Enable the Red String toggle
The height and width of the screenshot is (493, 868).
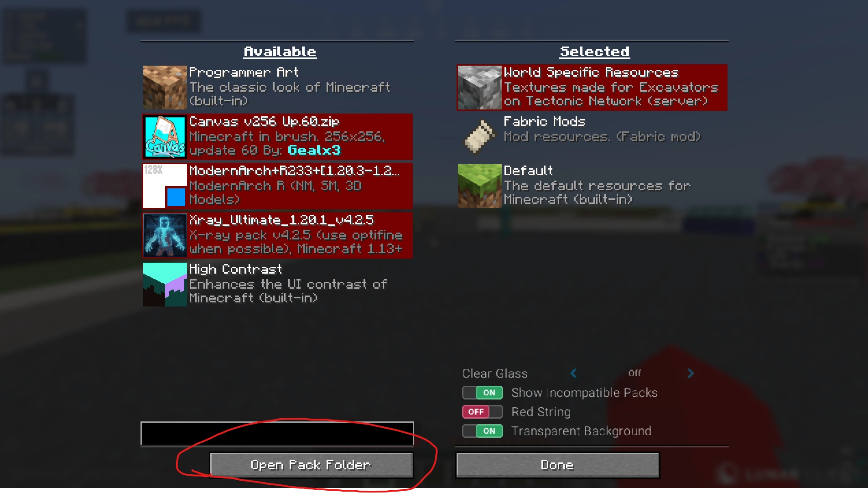click(x=483, y=412)
